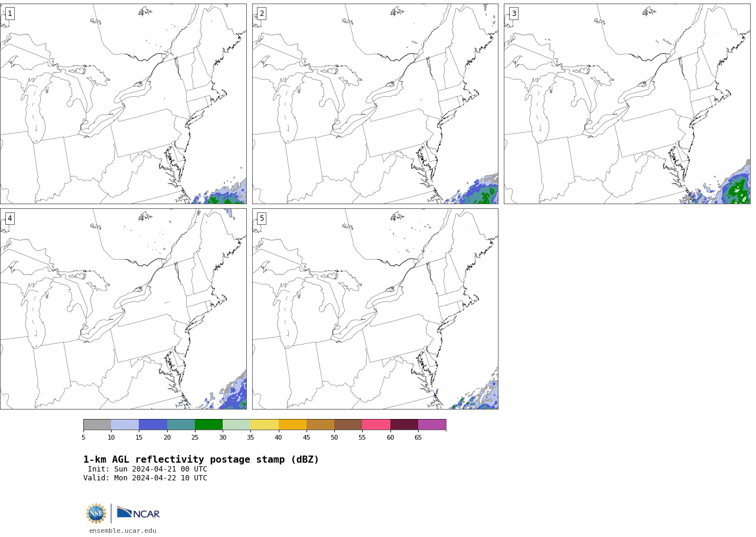Click the light blue 10-15 dBZ swatch
Image resolution: width=756 pixels, height=537 pixels.
pyautogui.click(x=125, y=425)
